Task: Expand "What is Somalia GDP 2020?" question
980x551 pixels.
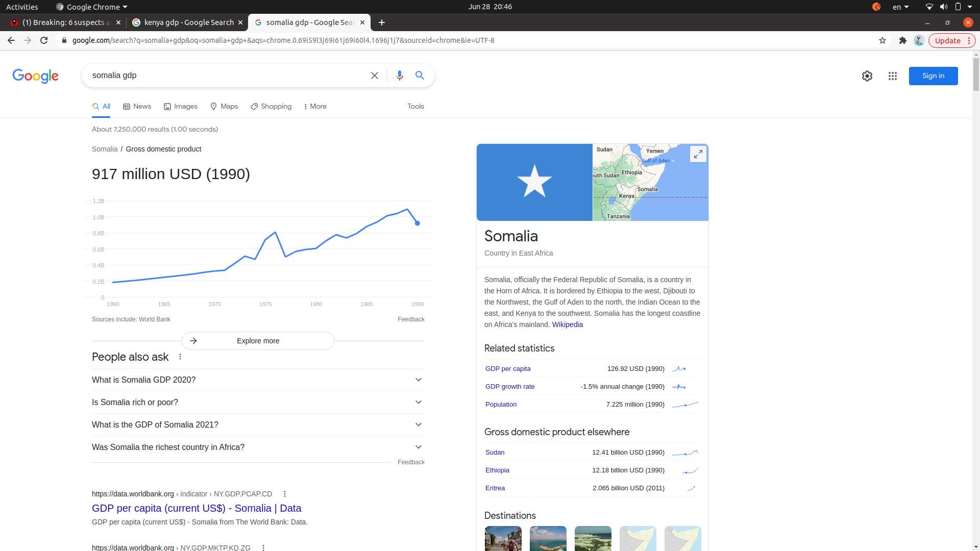Action: [x=258, y=380]
